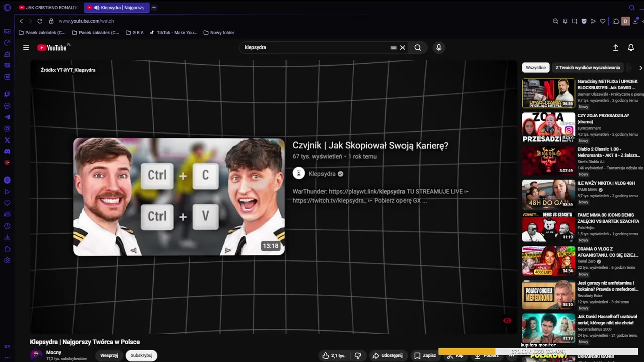Click the Zapisz save button

point(425,355)
